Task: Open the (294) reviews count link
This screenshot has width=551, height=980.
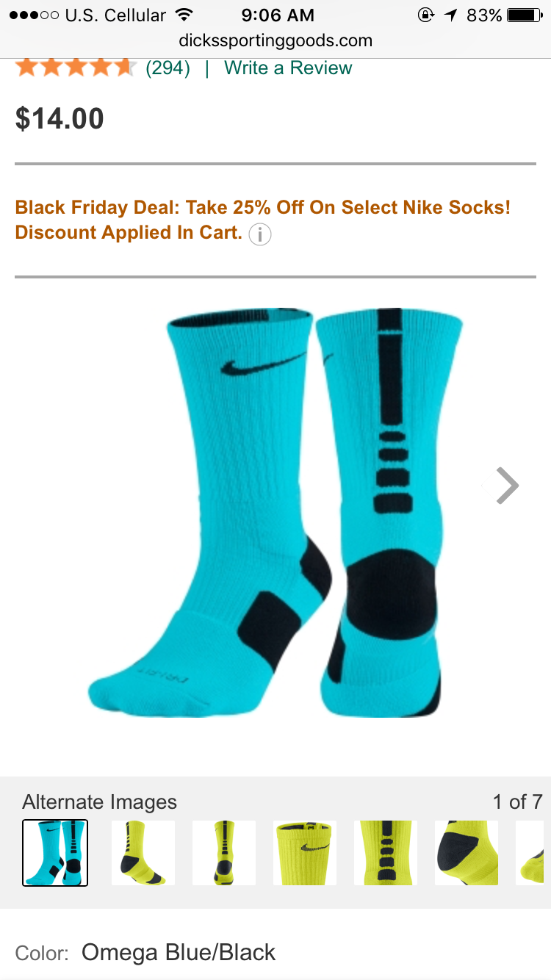Action: coord(168,68)
